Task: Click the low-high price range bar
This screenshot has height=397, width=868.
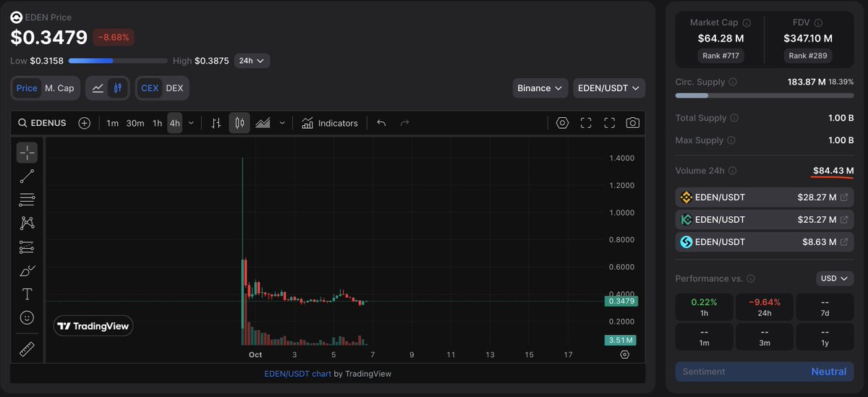Action: coord(119,61)
